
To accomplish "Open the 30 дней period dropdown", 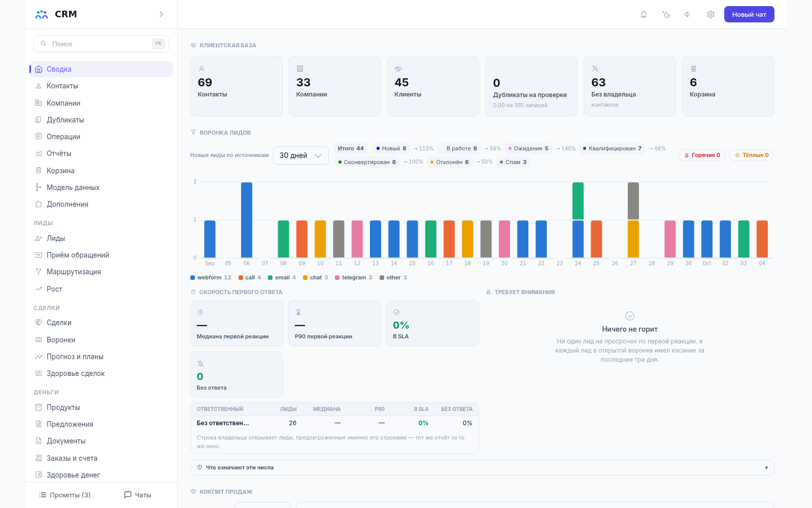I will click(301, 155).
